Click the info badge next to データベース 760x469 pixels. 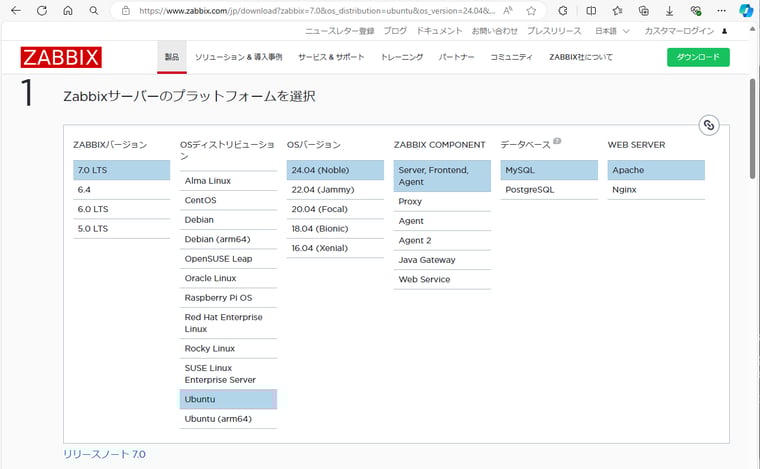[x=557, y=141]
